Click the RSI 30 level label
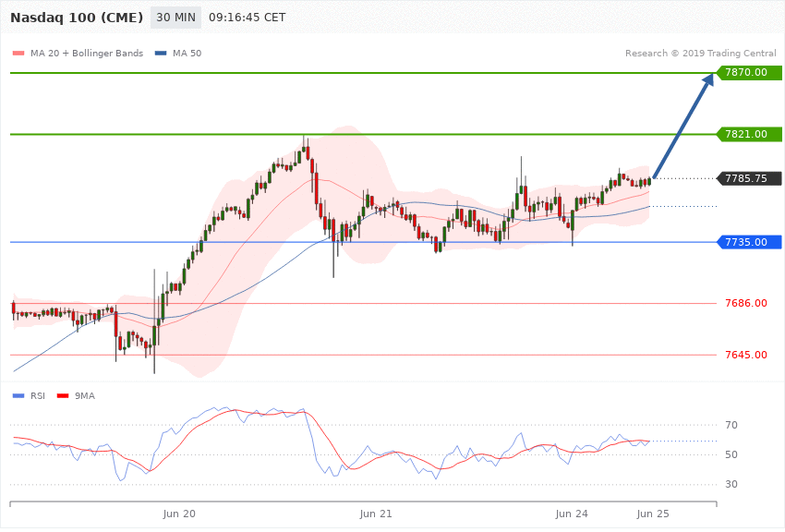 pyautogui.click(x=731, y=484)
